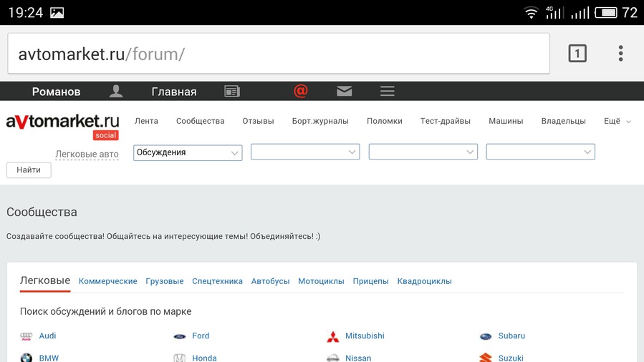Open the BMW brand link
Image resolution: width=644 pixels, height=362 pixels.
pyautogui.click(x=49, y=358)
